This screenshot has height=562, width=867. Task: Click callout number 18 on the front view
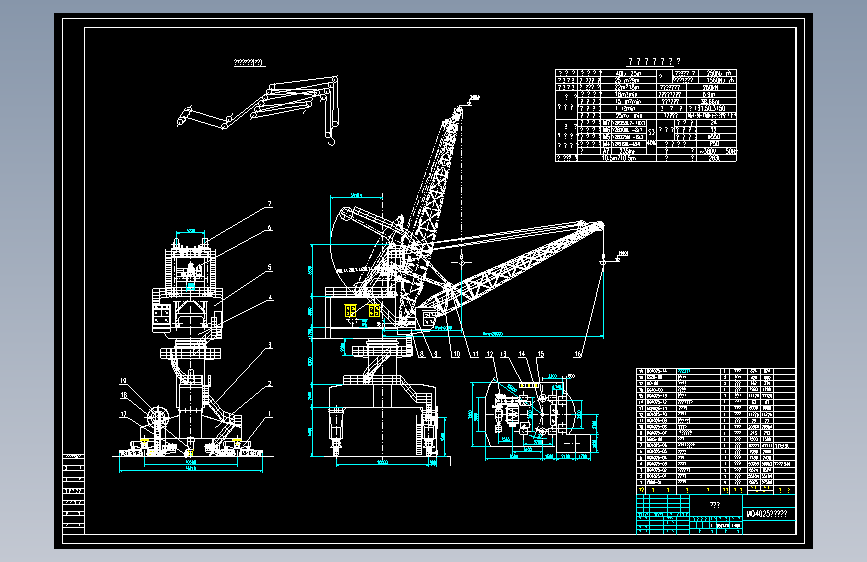coord(123,395)
